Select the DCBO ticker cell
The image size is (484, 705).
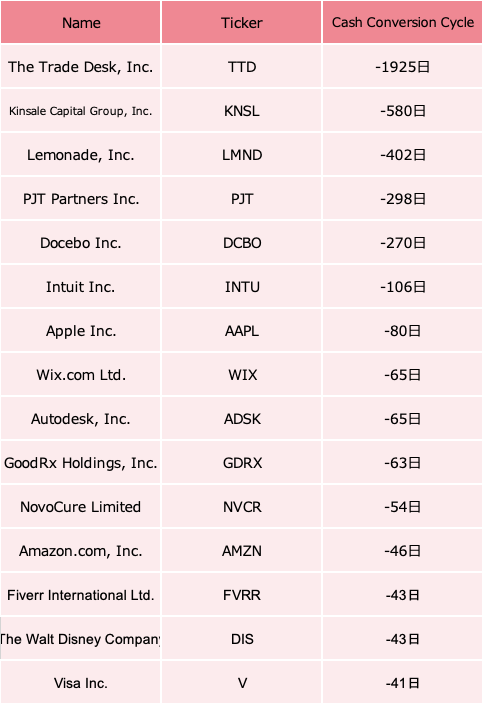click(242, 243)
